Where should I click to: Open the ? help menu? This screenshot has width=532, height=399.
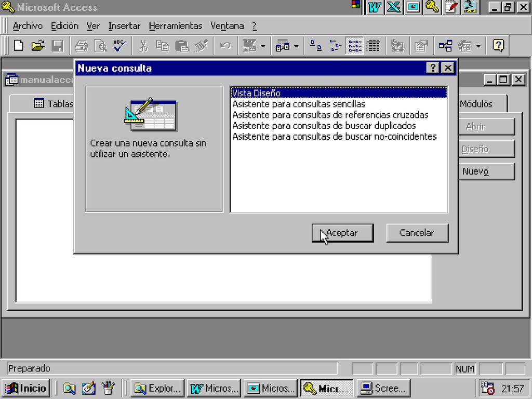tap(255, 26)
